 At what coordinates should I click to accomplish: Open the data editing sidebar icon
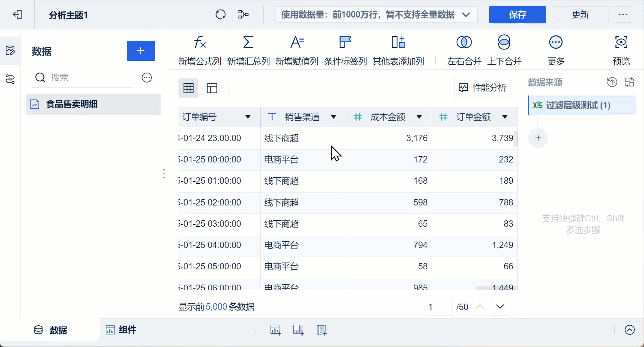pyautogui.click(x=10, y=51)
